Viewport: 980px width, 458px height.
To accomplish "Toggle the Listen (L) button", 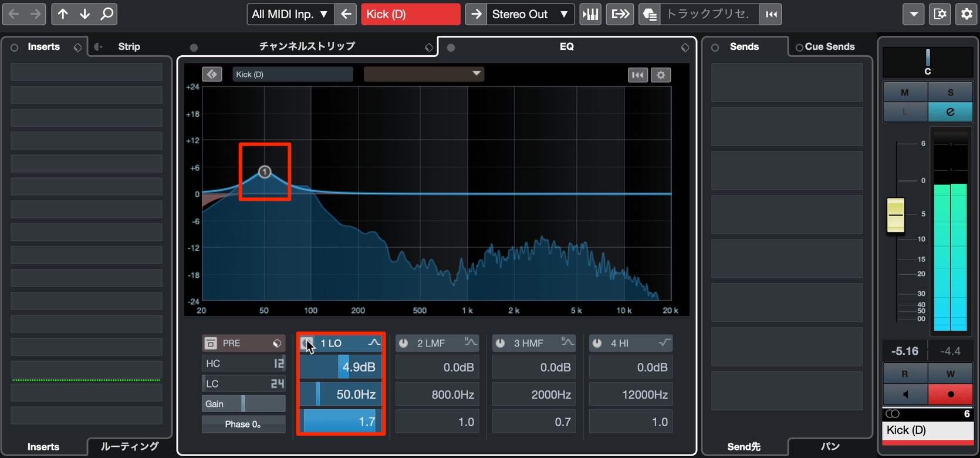I will pos(905,112).
